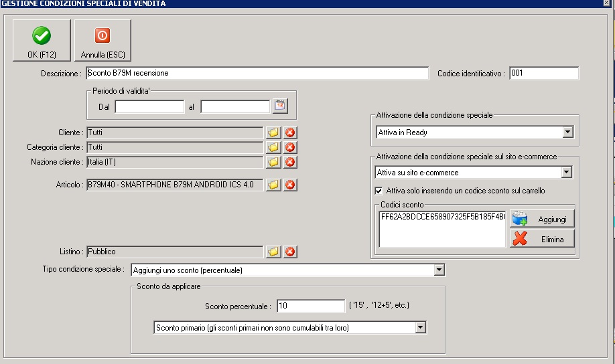Clear Nazione cliente with red X
615x364 pixels.
[x=290, y=162]
